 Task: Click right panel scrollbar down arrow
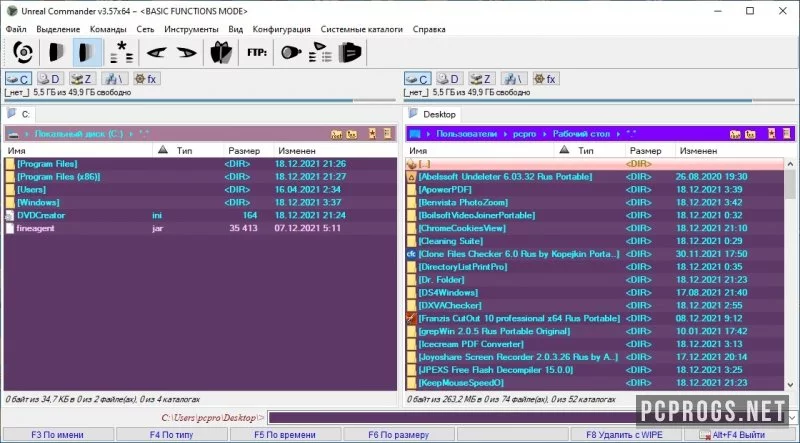pyautogui.click(x=790, y=385)
